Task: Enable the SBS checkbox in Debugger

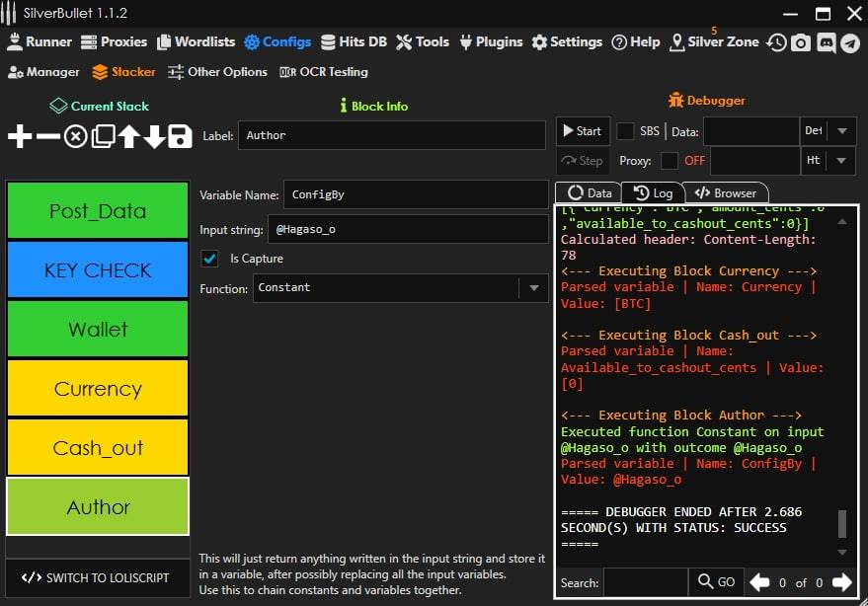Action: (x=625, y=131)
